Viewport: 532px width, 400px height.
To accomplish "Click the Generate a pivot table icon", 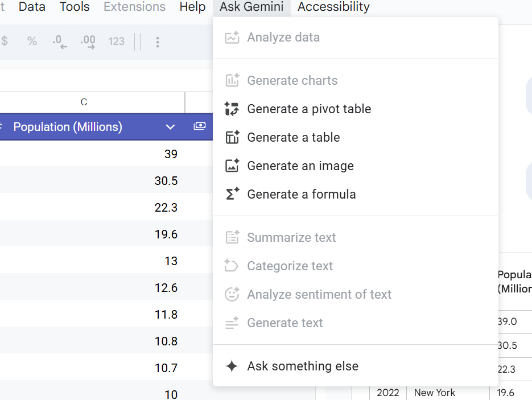I will click(x=232, y=109).
